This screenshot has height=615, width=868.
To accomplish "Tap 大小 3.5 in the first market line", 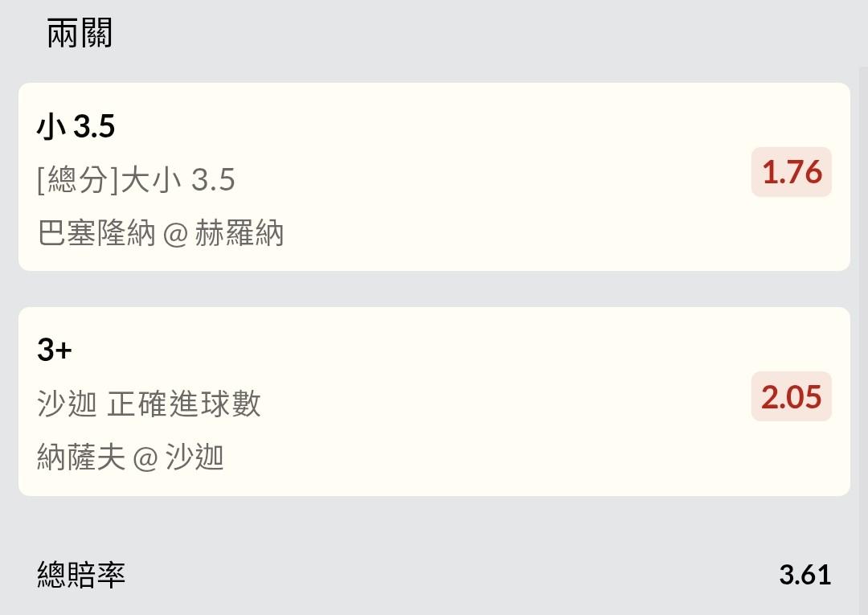I will click(x=178, y=180).
